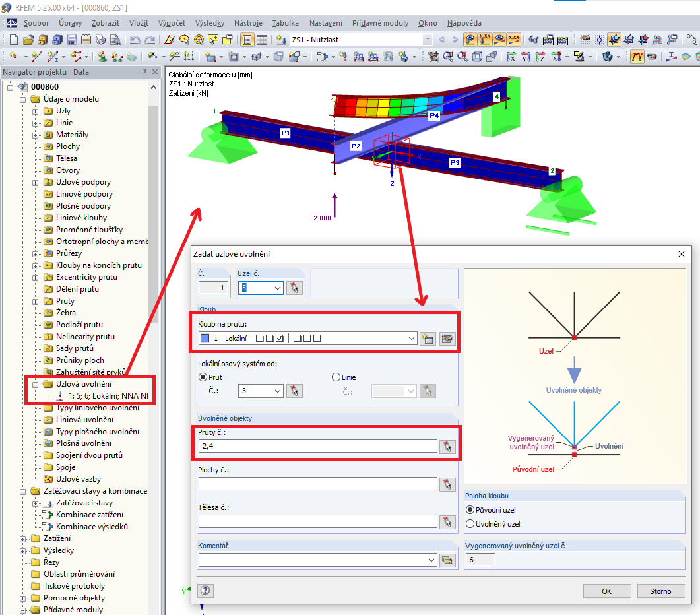Screen dimensions: 700x615
Task: Create a new model file
Action: (x=14, y=40)
